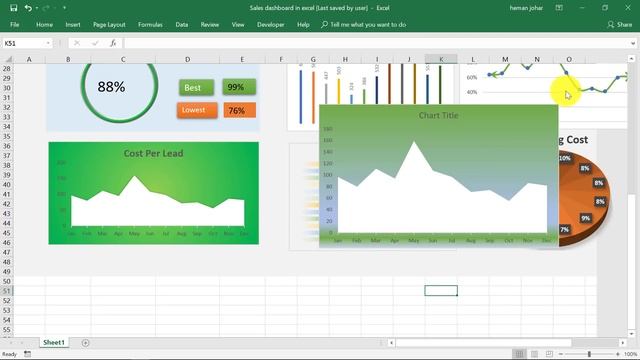The image size is (640, 360).
Task: Open the Insert ribbon tab
Action: point(73,24)
